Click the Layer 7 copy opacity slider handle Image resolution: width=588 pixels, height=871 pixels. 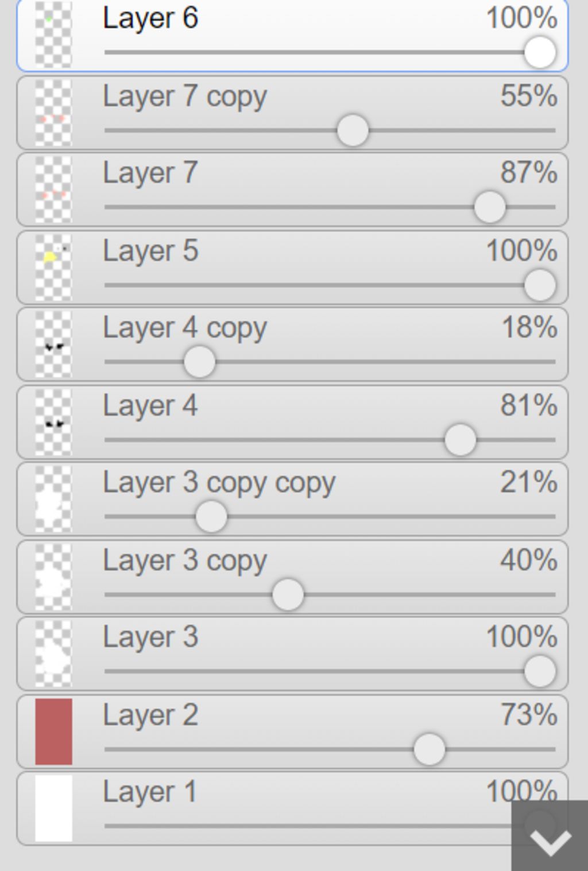pos(353,130)
